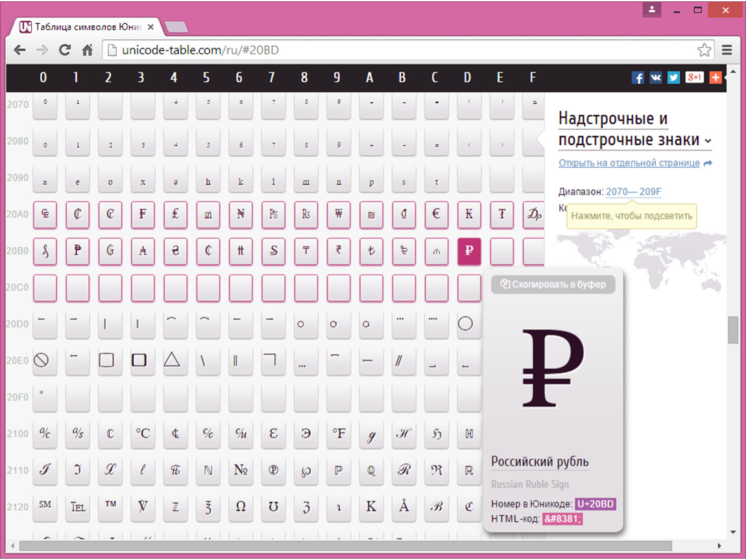
Task: Click the Google +1 button icon
Action: click(x=694, y=78)
